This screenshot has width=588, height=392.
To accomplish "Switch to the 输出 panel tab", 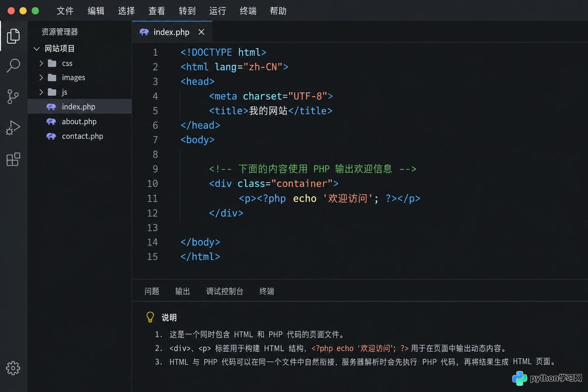I will coord(183,291).
